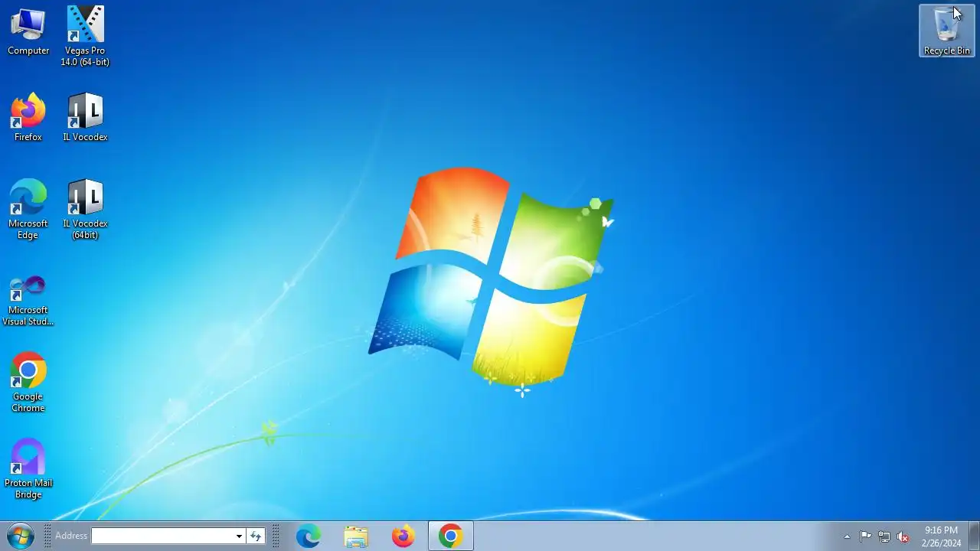980x551 pixels.
Task: Select the Microsoft Visual Studio shortcut
Action: [x=28, y=300]
